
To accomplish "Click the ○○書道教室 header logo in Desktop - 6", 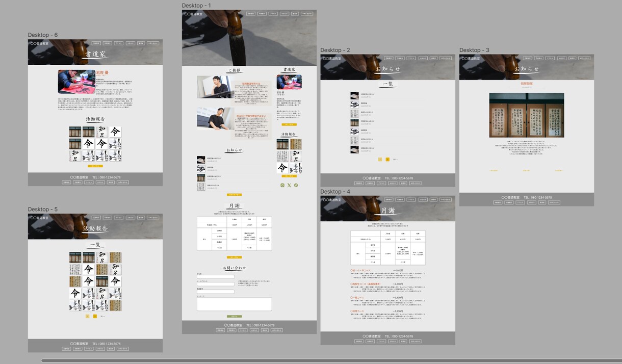I will (39, 44).
